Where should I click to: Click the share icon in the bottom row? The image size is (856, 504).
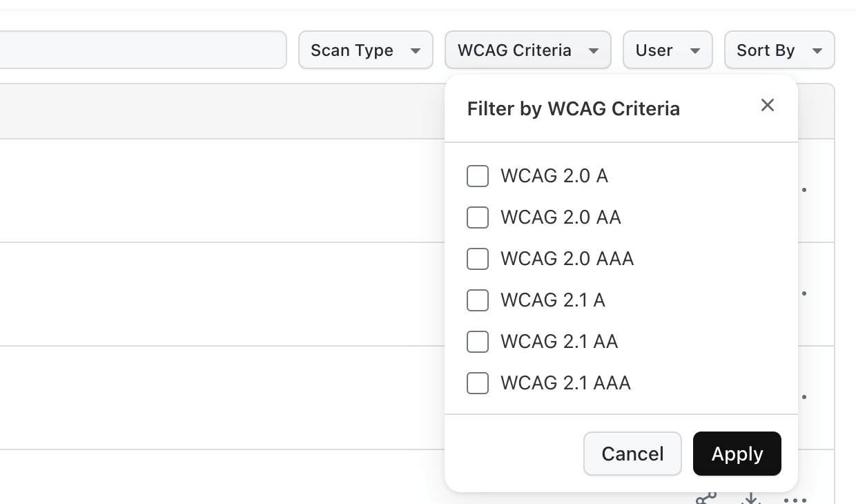[x=706, y=499]
